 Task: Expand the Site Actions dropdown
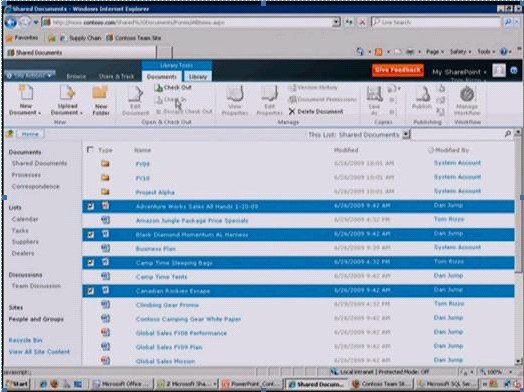[30, 76]
